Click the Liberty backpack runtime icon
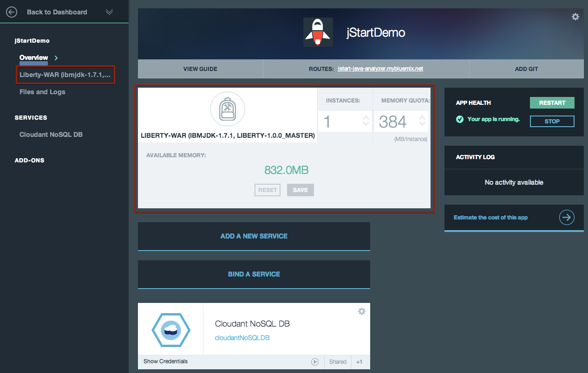This screenshot has width=588, height=373. click(228, 109)
